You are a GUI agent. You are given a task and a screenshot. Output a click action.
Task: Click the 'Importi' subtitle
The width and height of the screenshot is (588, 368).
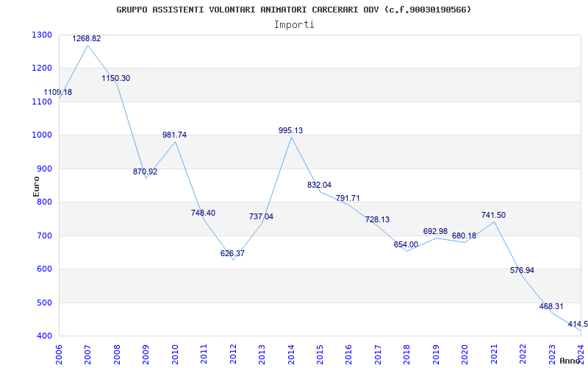tap(294, 25)
